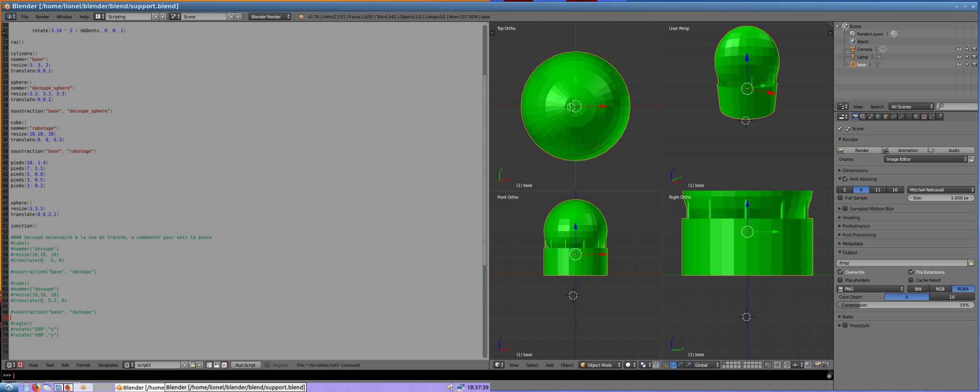This screenshot has height=392, width=980.
Task: Open the File menu
Action: [x=24, y=17]
